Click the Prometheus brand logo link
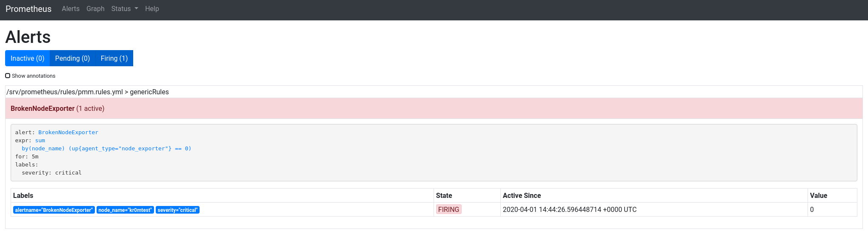 tap(29, 9)
